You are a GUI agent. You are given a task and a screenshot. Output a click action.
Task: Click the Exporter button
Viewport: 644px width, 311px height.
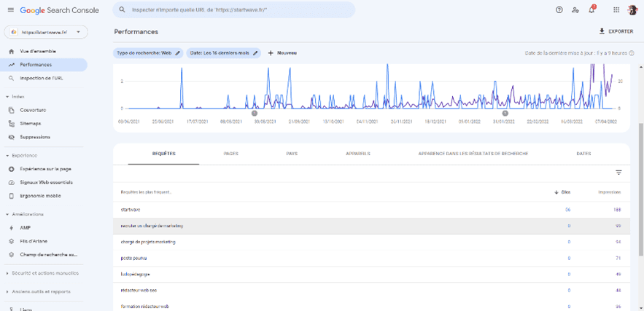tap(616, 31)
